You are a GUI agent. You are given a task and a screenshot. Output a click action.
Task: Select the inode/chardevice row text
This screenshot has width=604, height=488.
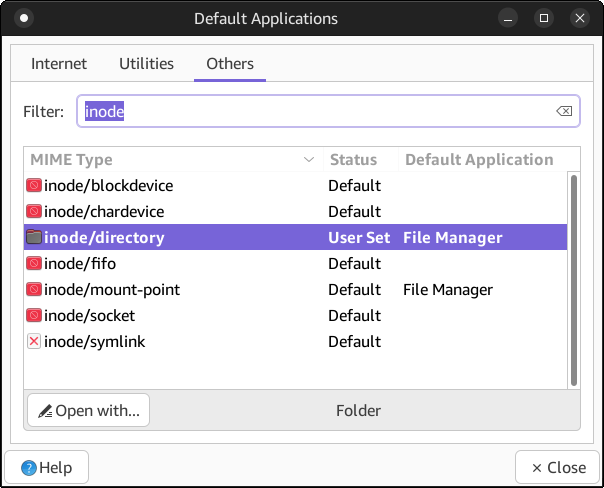coord(104,211)
